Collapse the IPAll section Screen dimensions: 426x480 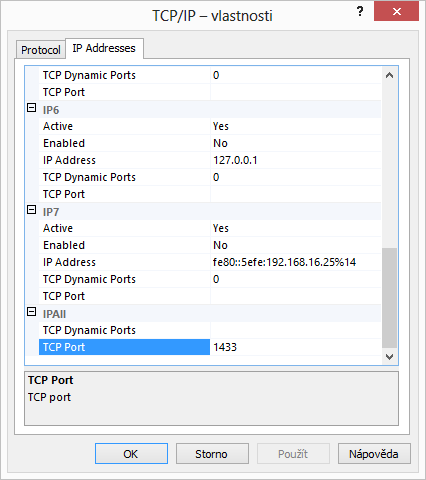[x=31, y=312]
